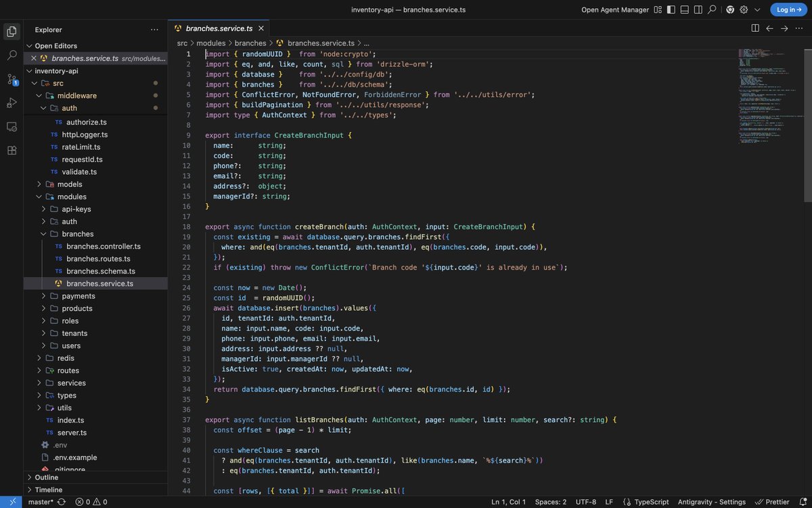Change file encoding UTF-8
Viewport: 812px width, 508px height.
pyautogui.click(x=586, y=502)
